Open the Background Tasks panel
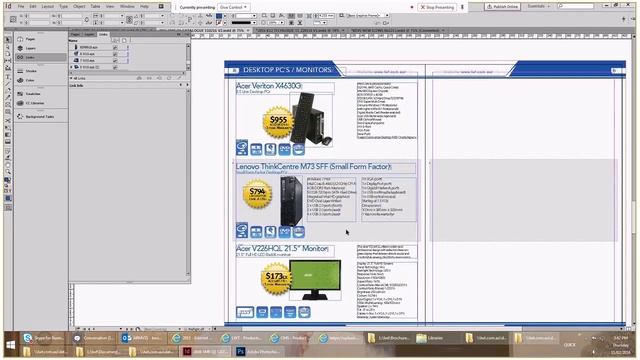 click(41, 117)
